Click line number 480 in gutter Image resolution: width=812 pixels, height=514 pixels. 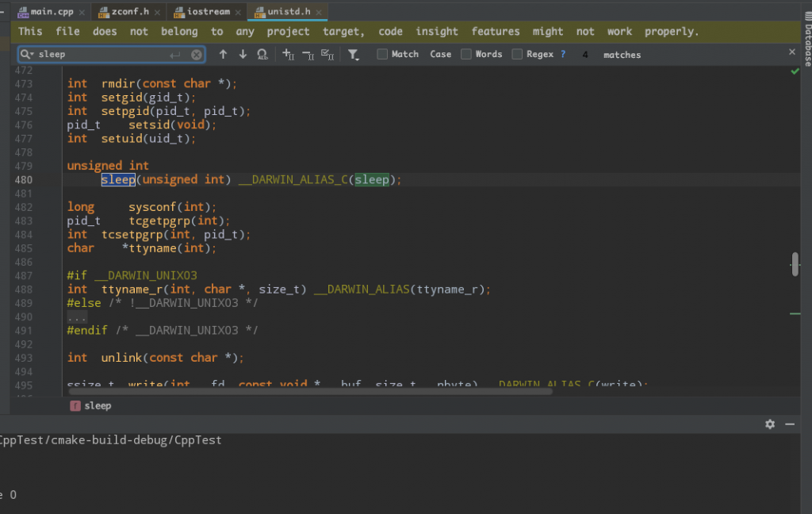(23, 180)
